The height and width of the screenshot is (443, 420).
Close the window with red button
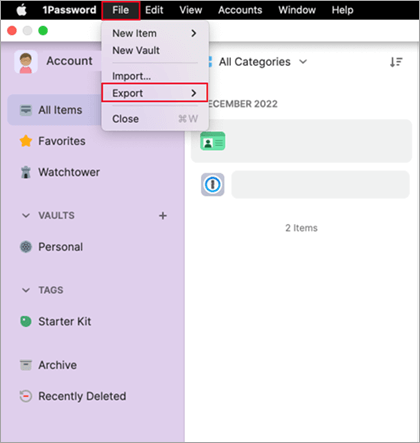pos(12,31)
